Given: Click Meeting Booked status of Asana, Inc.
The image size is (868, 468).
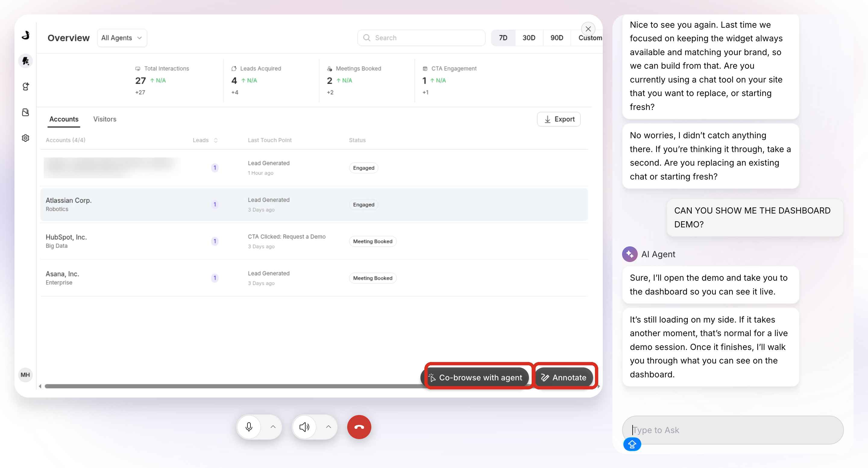Looking at the screenshot, I should [373, 278].
